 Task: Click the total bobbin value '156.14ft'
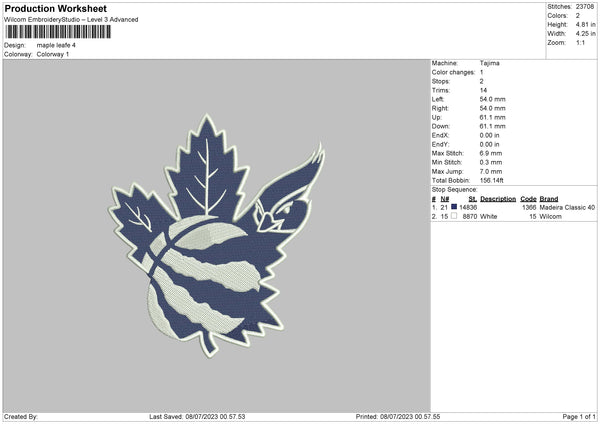(x=492, y=180)
